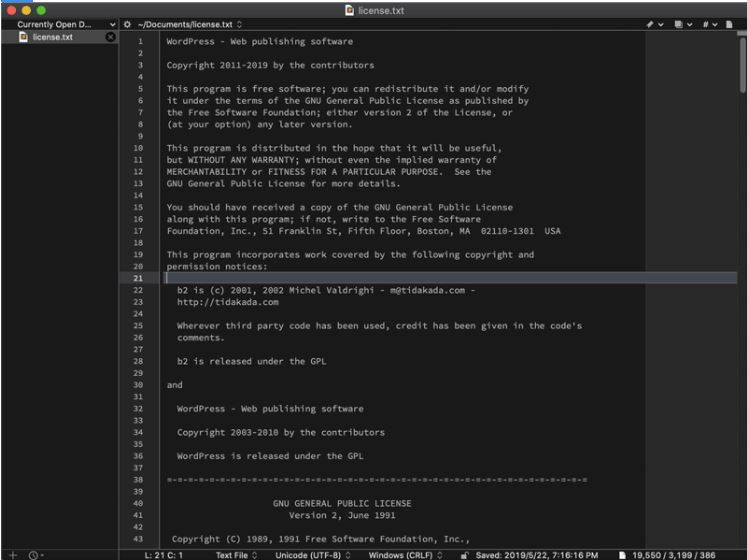Open the ~/Documents/license.txt path popup
Image resolution: width=747 pixels, height=560 pixels.
click(190, 24)
